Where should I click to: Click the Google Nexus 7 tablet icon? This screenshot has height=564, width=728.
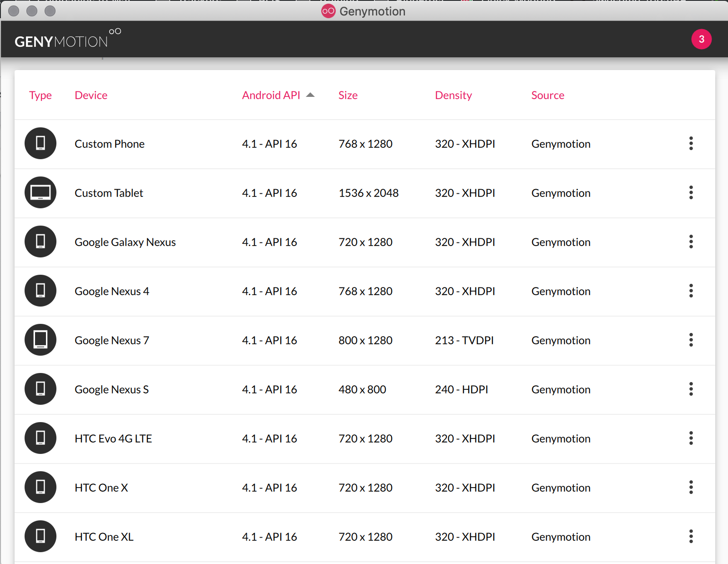[40, 340]
